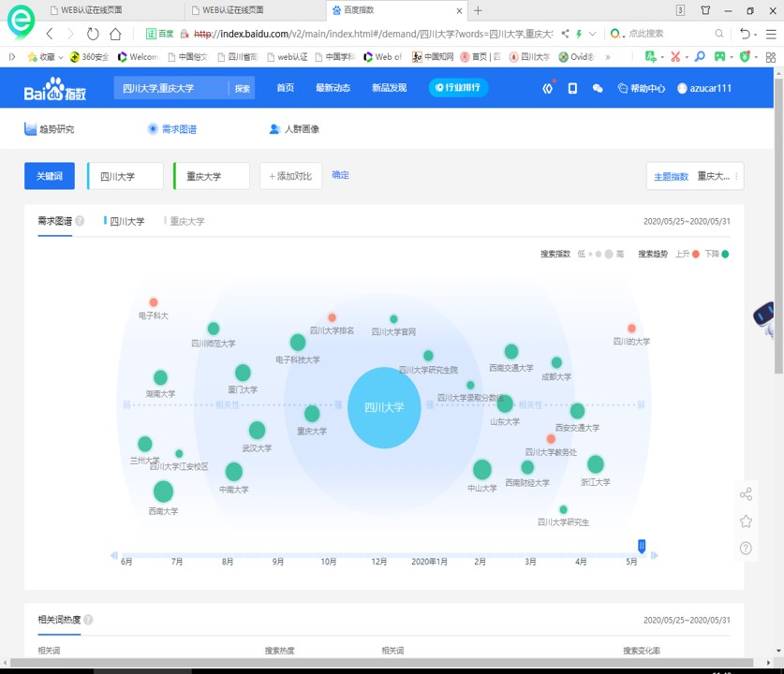
Task: Click the mobile phone icon in the Baidu header
Action: click(x=572, y=88)
